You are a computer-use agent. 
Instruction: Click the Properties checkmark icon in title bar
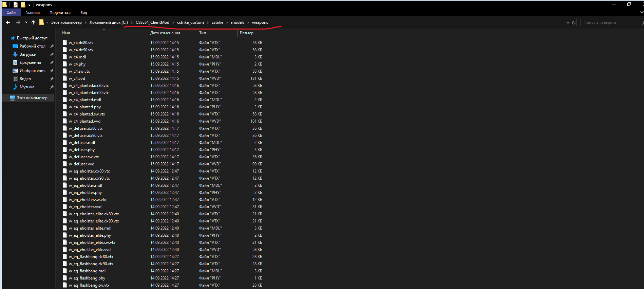pos(16,5)
